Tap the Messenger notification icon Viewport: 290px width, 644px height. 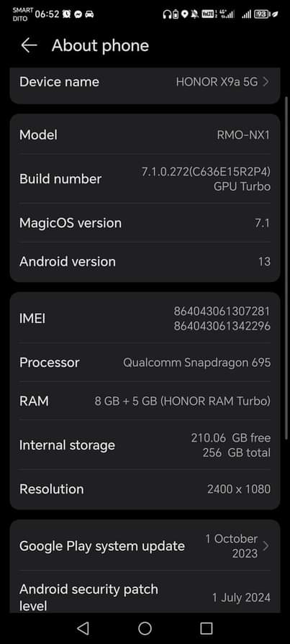pyautogui.click(x=78, y=14)
